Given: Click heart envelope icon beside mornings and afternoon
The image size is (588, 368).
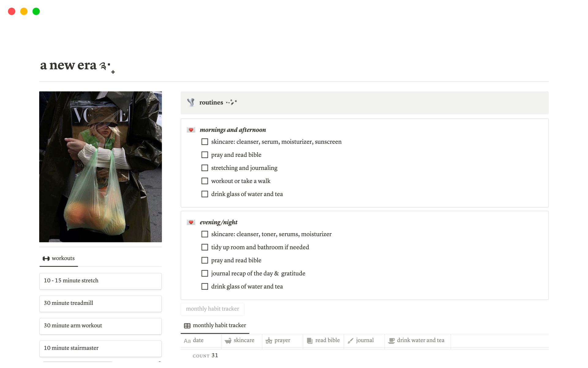Looking at the screenshot, I should click(191, 130).
